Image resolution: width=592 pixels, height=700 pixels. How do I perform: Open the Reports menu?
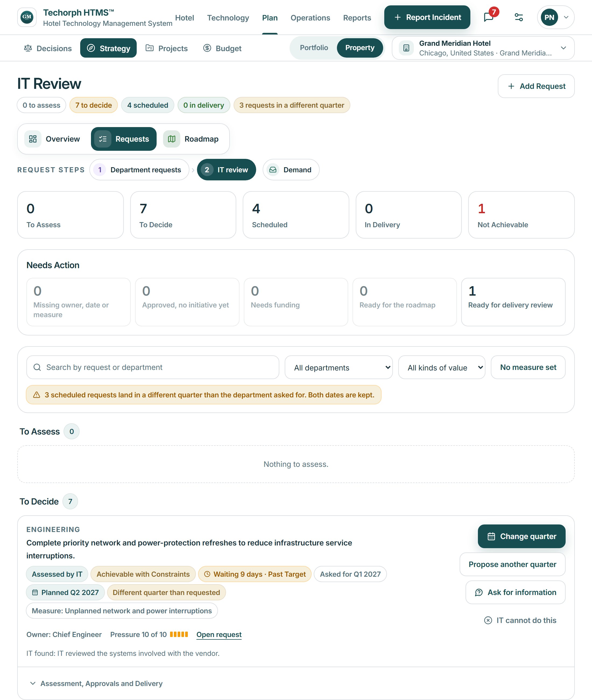pyautogui.click(x=357, y=17)
